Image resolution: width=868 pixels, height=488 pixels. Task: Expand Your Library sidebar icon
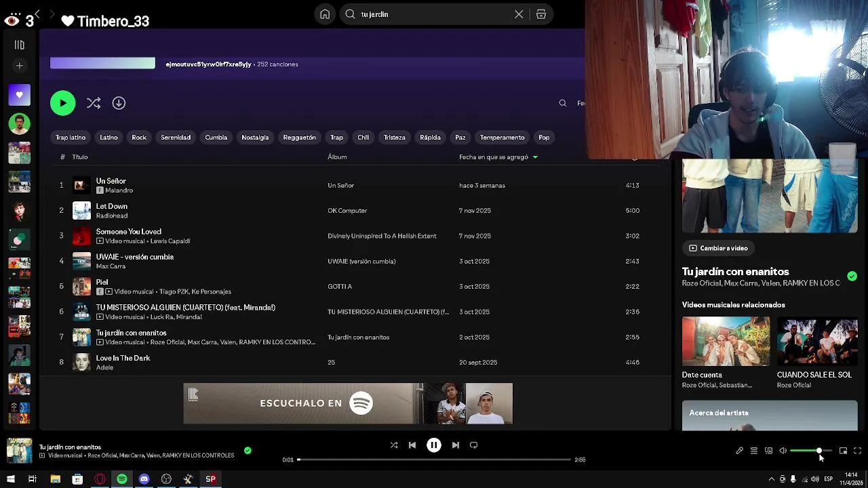pyautogui.click(x=19, y=45)
